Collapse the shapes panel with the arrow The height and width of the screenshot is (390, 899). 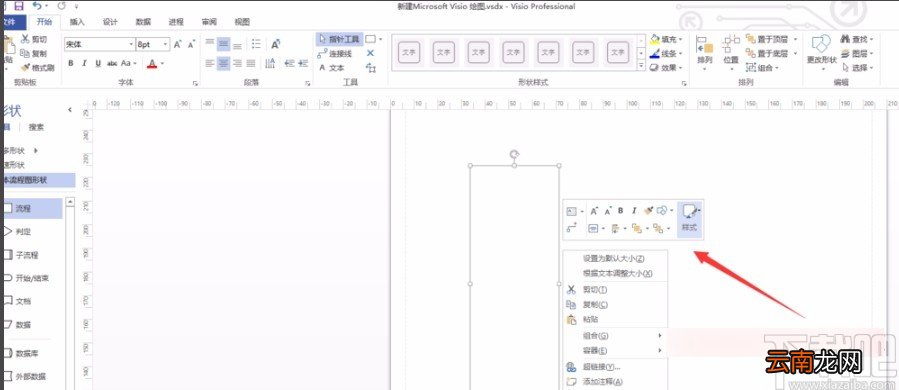(x=70, y=110)
